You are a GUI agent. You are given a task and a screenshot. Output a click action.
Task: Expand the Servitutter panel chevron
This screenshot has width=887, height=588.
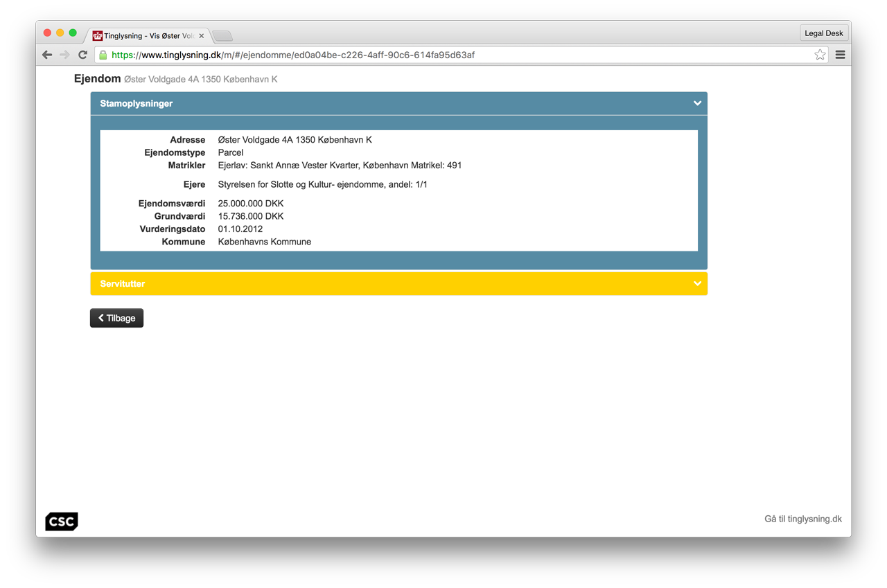(697, 283)
